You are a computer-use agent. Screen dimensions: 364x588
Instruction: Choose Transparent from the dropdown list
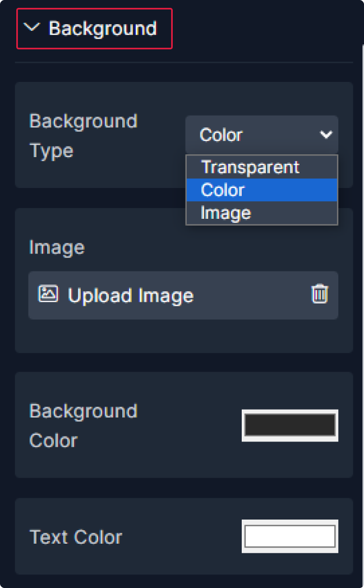click(x=250, y=167)
